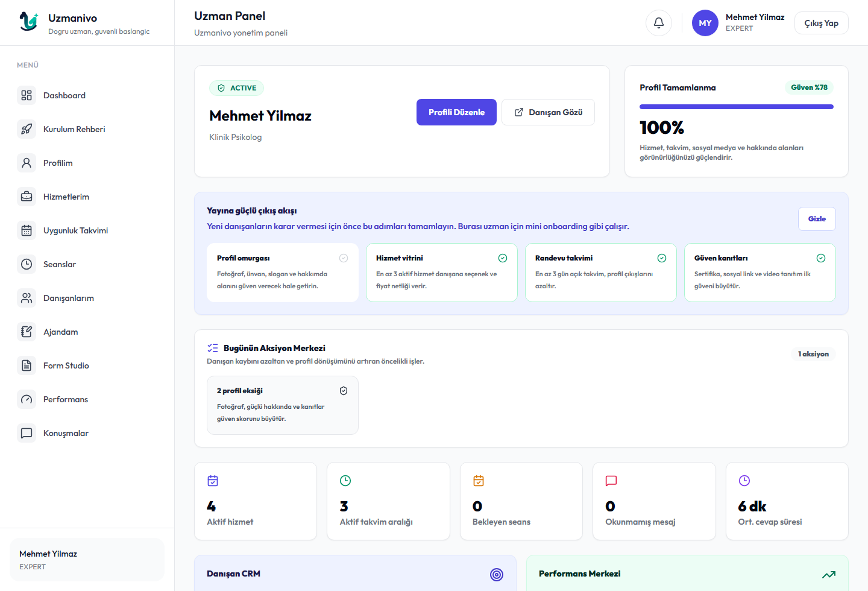
Task: Open the Ort. cevap süresi stat card
Action: 787,501
